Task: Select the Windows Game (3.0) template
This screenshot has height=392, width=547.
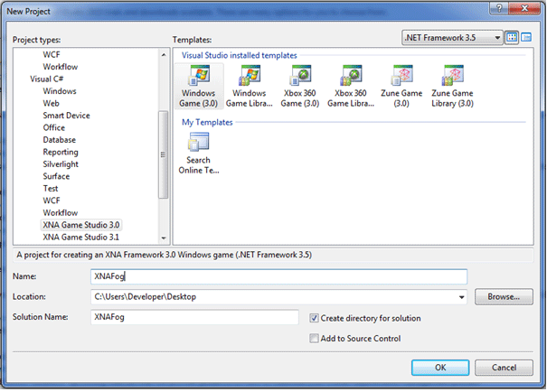Action: 199,87
